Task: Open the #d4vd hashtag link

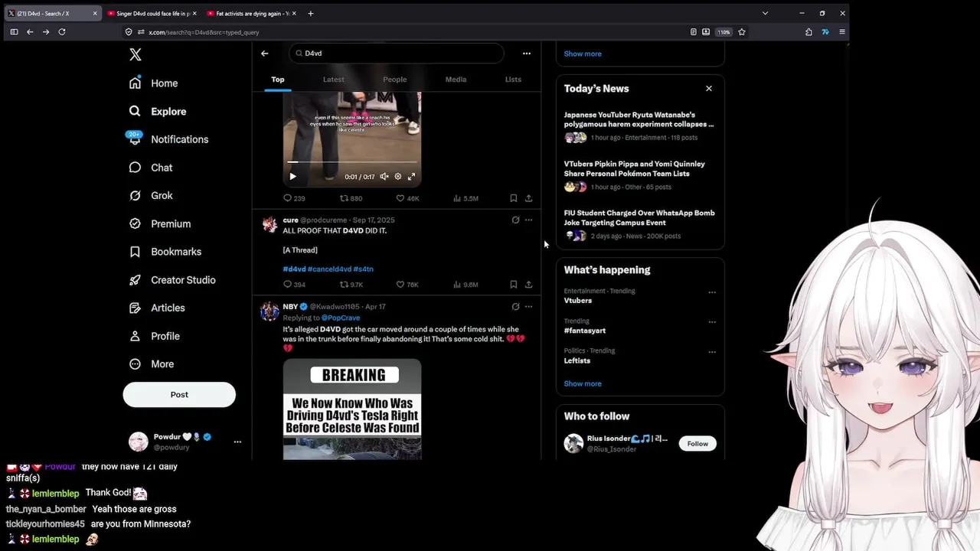Action: coord(294,269)
